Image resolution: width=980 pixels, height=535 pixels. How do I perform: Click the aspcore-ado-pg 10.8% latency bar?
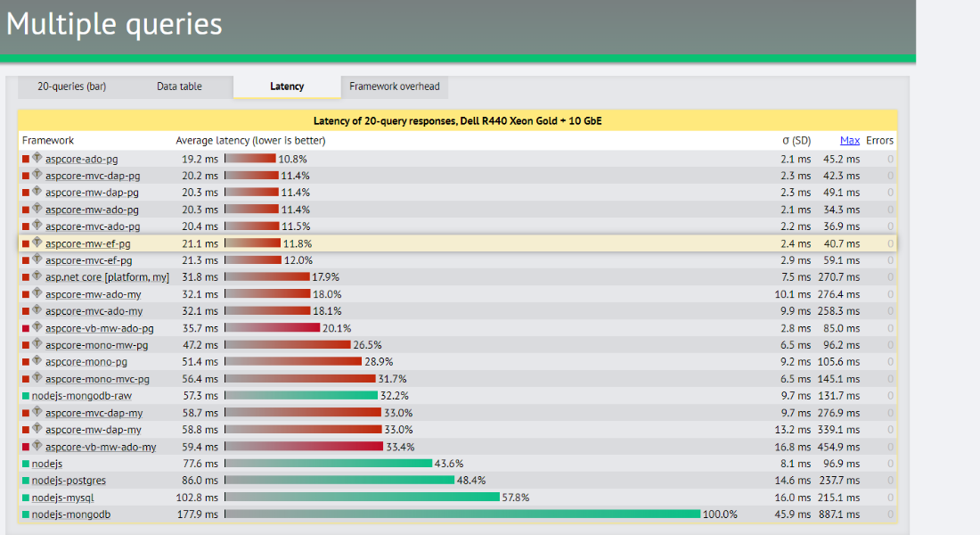pos(250,159)
